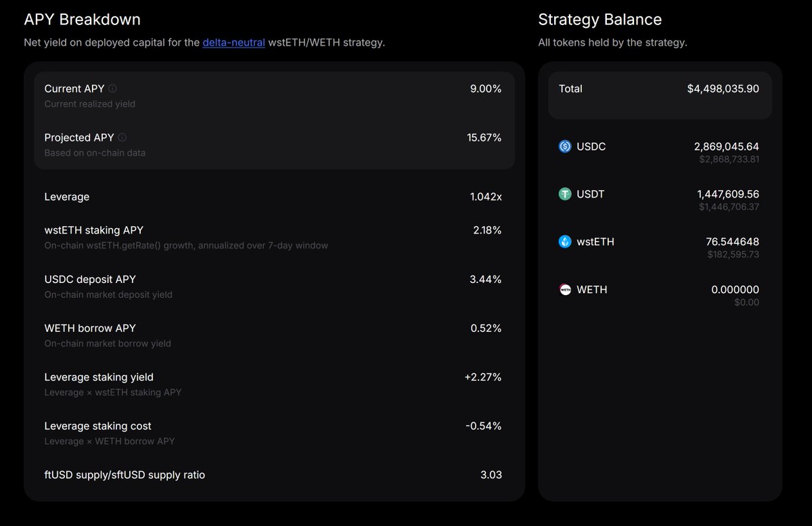This screenshot has width=812, height=526.
Task: Click the WETH token icon
Action: (x=565, y=290)
